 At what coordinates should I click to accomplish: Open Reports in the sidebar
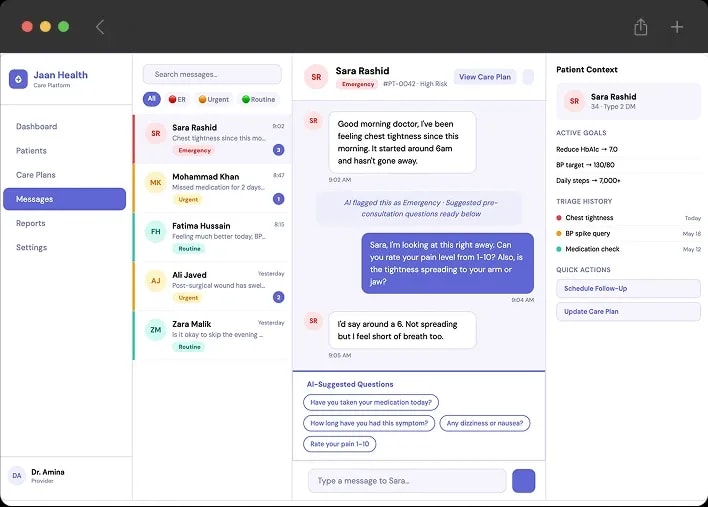coord(65,223)
